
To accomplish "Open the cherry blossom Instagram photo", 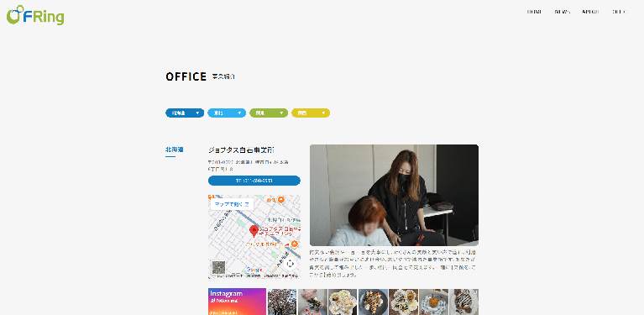I will (282, 302).
